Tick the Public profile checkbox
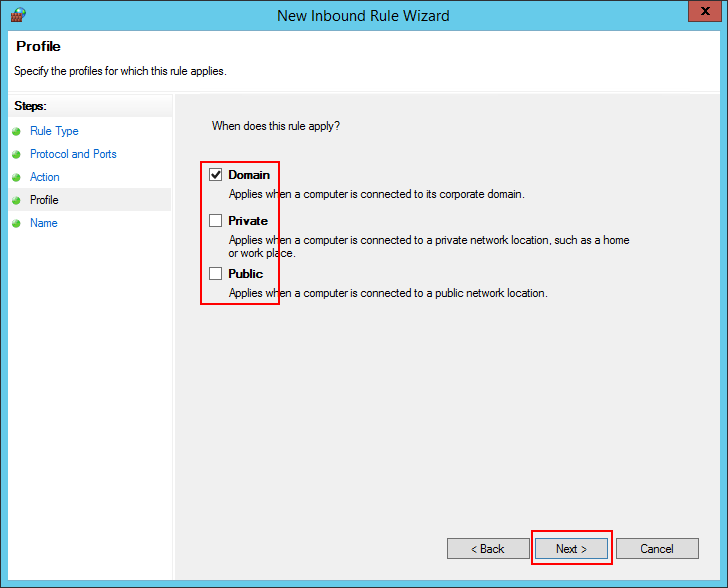Screen dimensions: 728x588 tap(215, 273)
